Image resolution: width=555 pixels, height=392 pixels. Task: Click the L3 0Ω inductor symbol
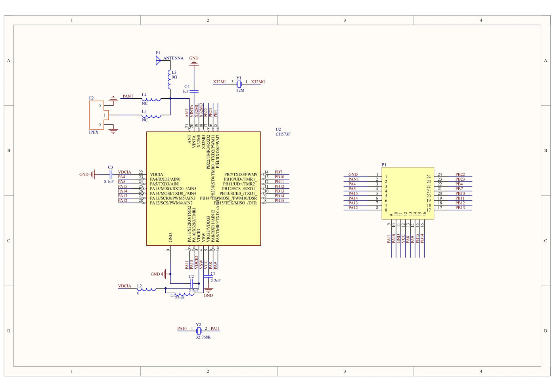pos(170,80)
